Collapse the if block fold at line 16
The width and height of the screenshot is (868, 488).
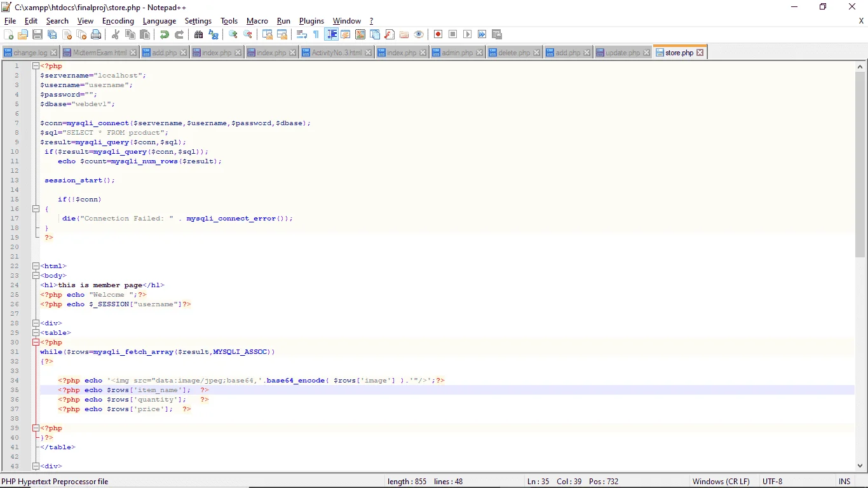(36, 209)
